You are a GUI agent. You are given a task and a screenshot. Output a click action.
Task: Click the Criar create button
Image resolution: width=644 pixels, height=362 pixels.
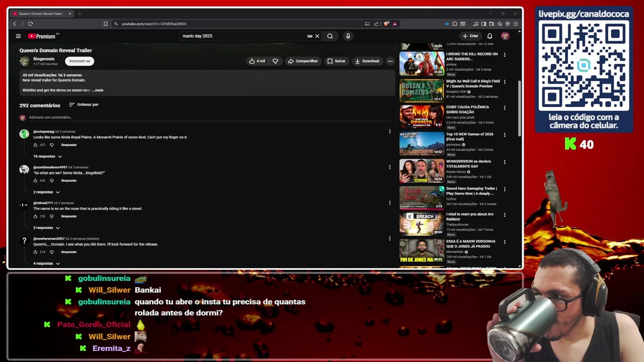(x=470, y=36)
